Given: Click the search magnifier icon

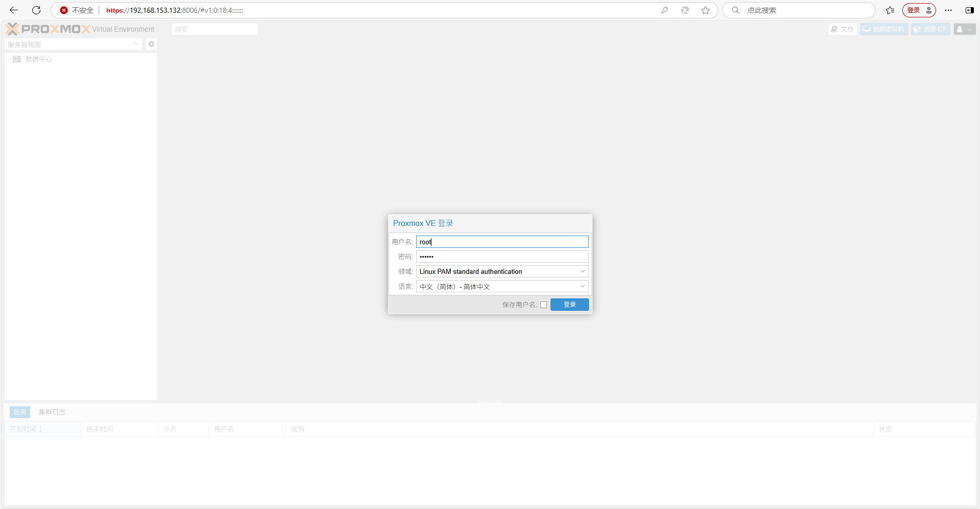Looking at the screenshot, I should pos(736,10).
